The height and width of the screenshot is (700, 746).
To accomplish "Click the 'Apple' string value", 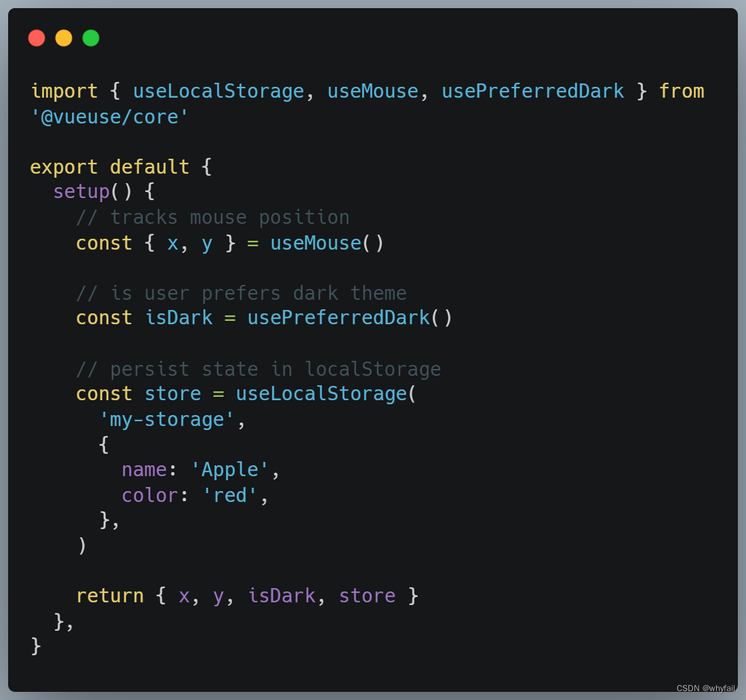I will tap(230, 470).
